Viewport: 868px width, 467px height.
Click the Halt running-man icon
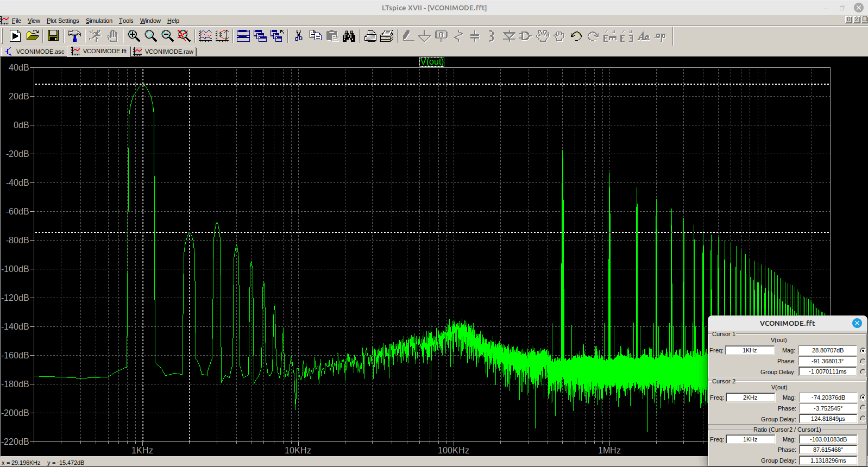coord(95,36)
